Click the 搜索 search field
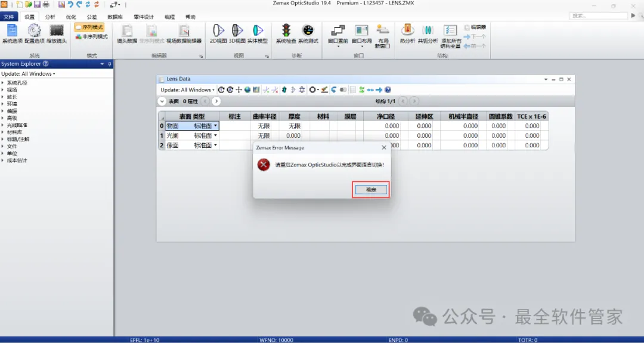 tap(598, 16)
